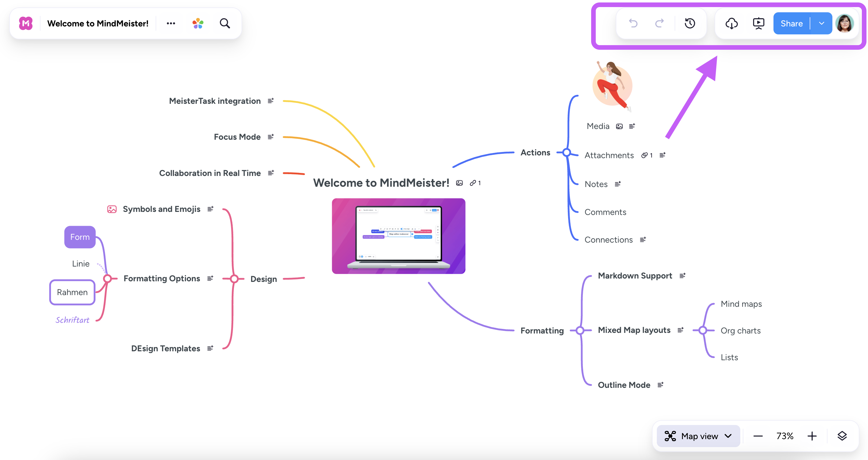Open the three-dots map options menu
This screenshot has height=460, width=868.
(x=171, y=23)
